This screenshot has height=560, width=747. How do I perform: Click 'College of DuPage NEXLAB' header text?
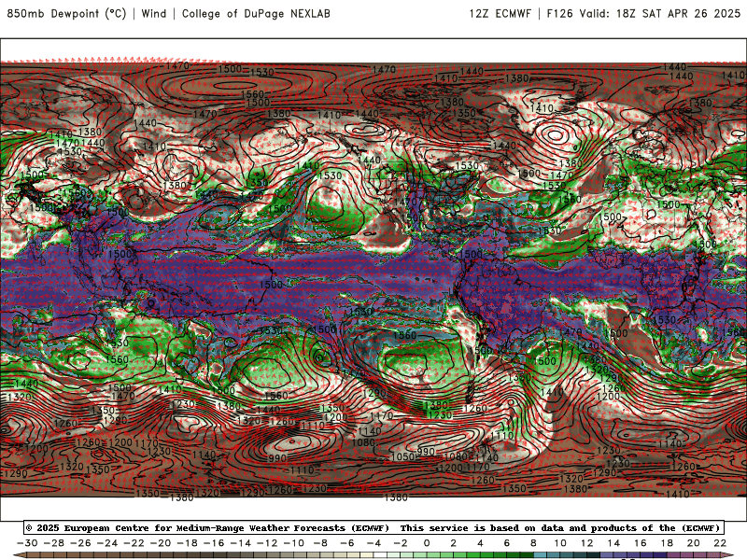tap(256, 13)
